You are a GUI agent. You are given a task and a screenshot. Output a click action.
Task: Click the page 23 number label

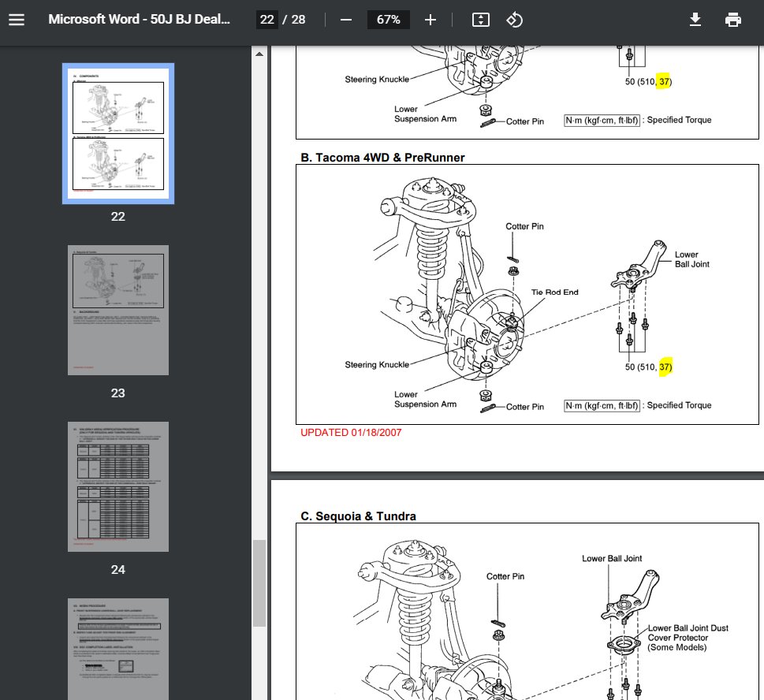click(x=118, y=393)
